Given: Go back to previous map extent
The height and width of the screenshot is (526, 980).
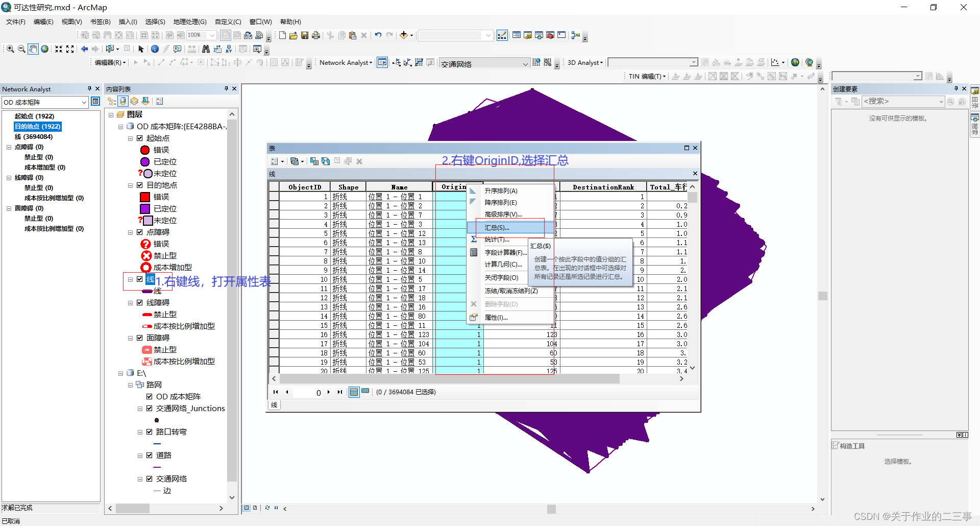Looking at the screenshot, I should tap(85, 49).
